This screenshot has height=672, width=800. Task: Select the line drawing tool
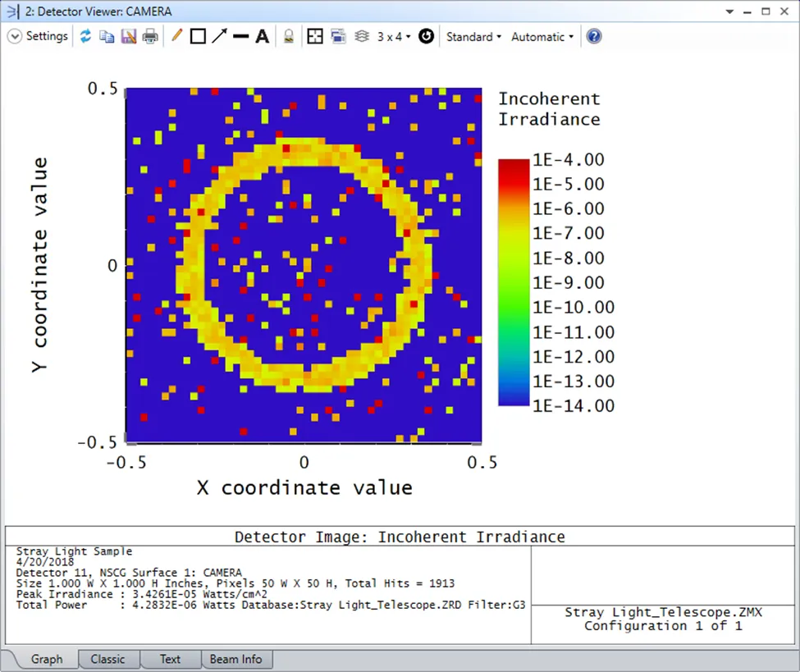coord(240,37)
